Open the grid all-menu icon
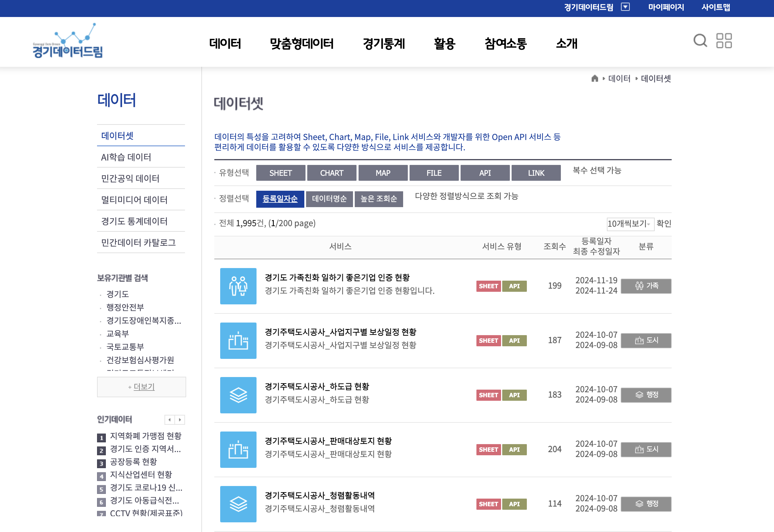This screenshot has width=774, height=532. tap(724, 41)
